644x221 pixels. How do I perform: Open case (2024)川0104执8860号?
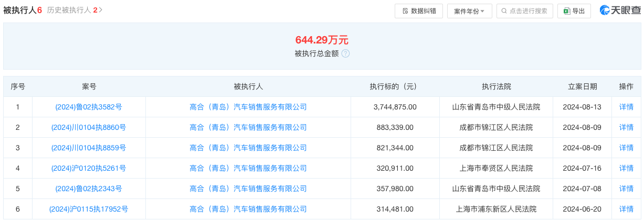pos(89,127)
